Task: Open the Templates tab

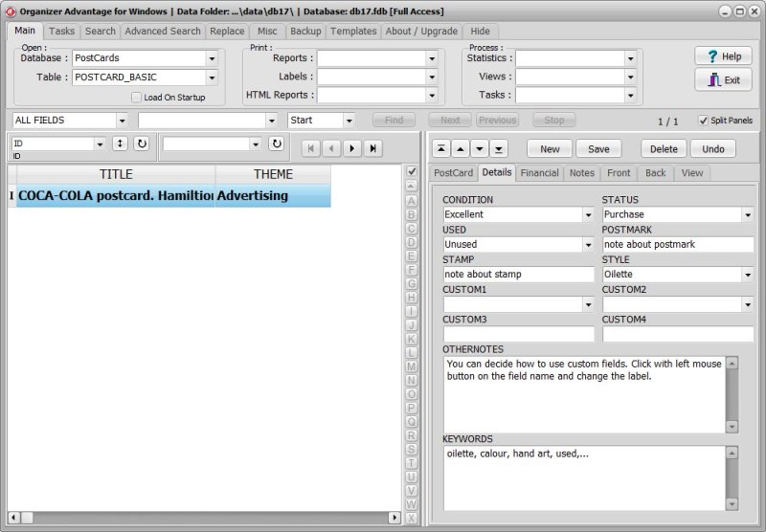Action: tap(353, 32)
